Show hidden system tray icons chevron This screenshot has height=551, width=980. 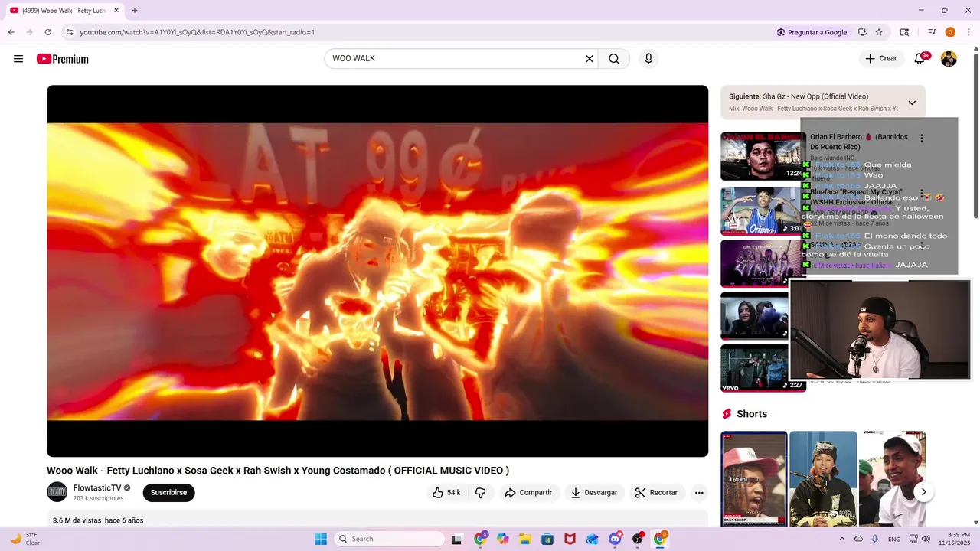(x=841, y=539)
